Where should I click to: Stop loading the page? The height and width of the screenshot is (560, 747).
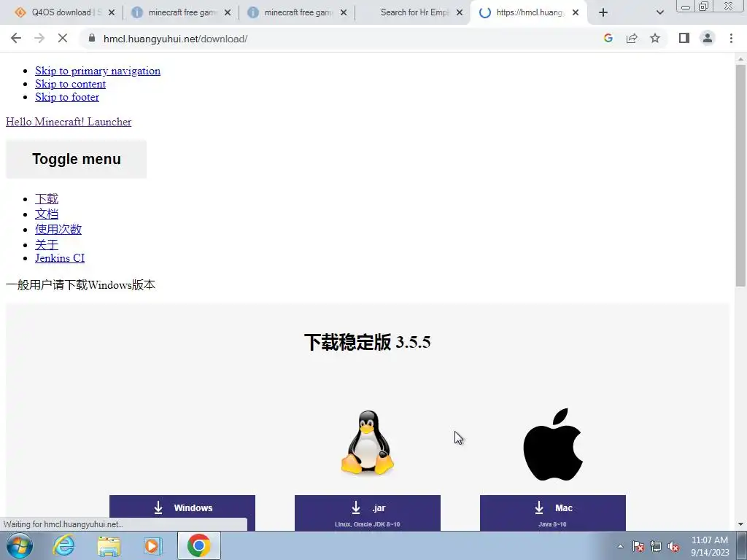(63, 39)
